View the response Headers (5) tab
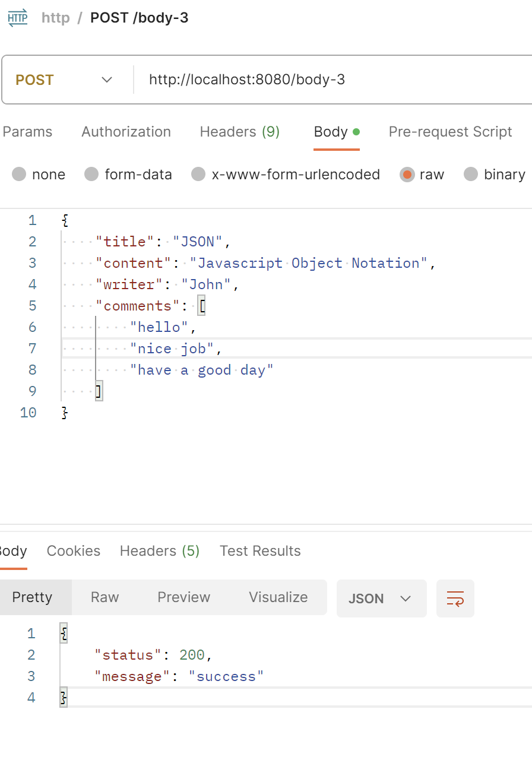 tap(160, 551)
